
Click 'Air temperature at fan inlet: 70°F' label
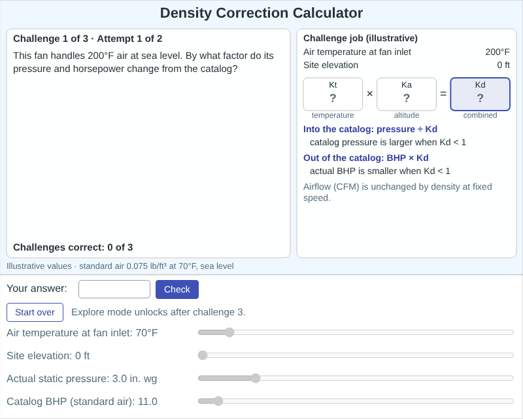82,333
